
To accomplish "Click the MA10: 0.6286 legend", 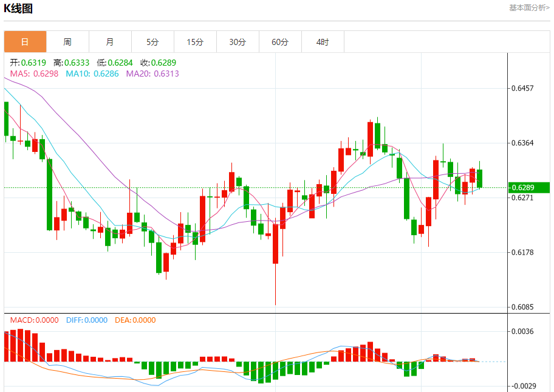I will click(x=92, y=74).
